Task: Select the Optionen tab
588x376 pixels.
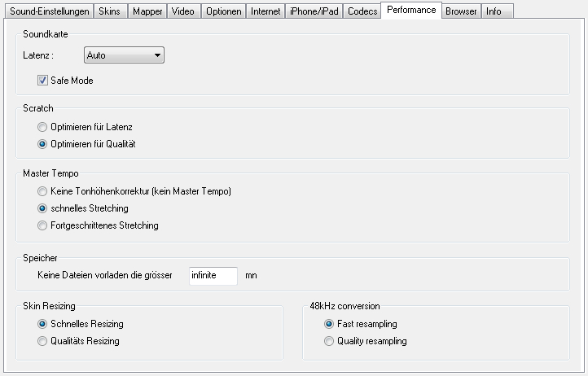Action: pos(222,11)
